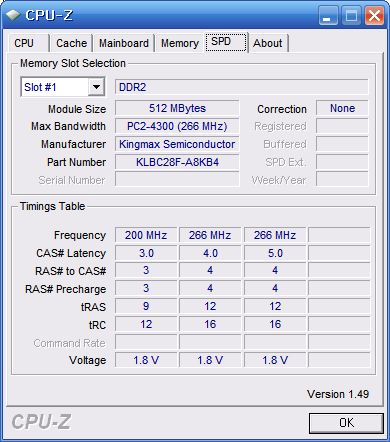The width and height of the screenshot is (390, 442).
Task: Go to the Memory tab
Action: (x=180, y=43)
